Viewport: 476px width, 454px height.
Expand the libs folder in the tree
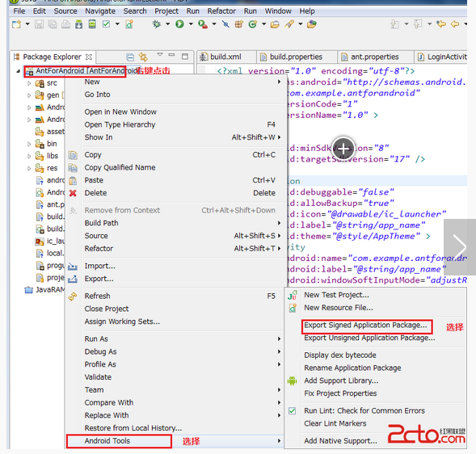click(29, 156)
